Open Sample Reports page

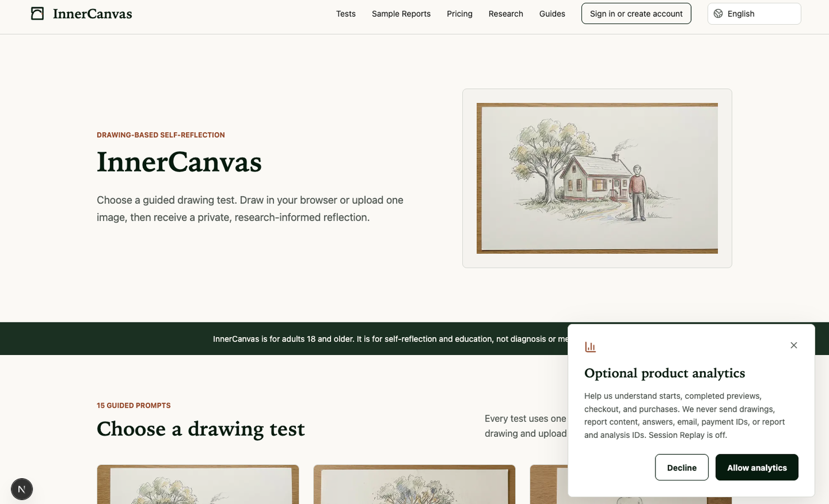pos(401,13)
